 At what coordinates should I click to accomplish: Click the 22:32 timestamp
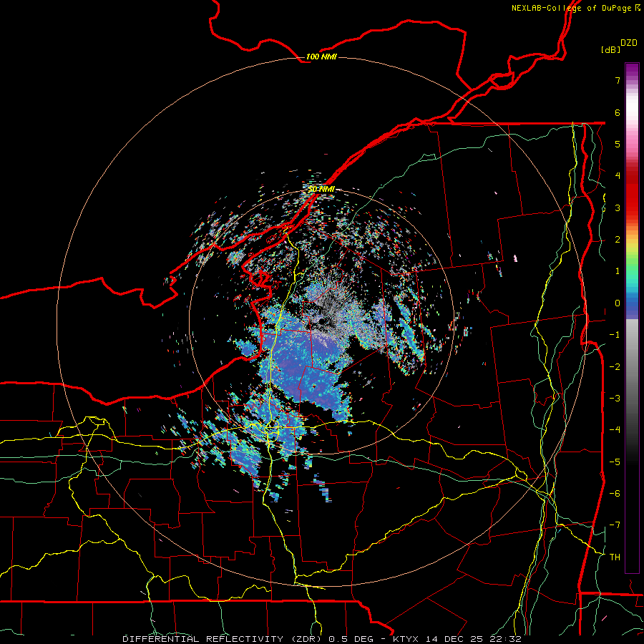click(507, 639)
